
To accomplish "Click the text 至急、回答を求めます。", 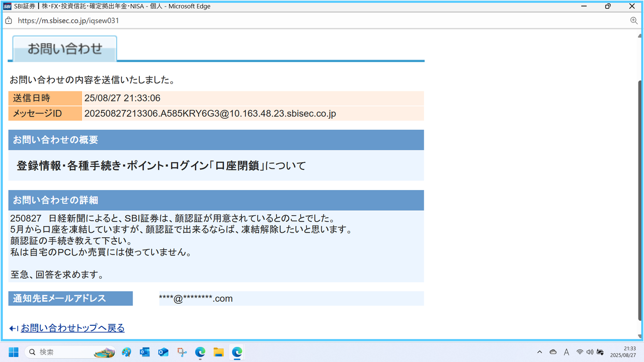I will 57,276.
